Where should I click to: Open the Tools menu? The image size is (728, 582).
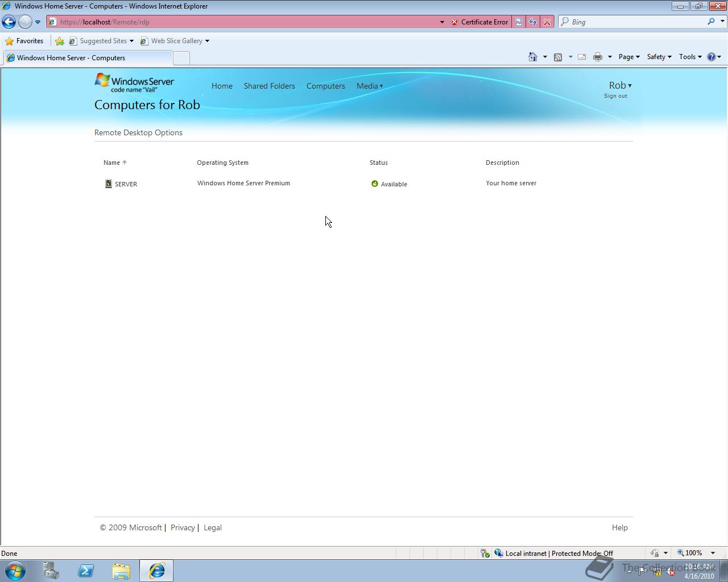coord(690,57)
